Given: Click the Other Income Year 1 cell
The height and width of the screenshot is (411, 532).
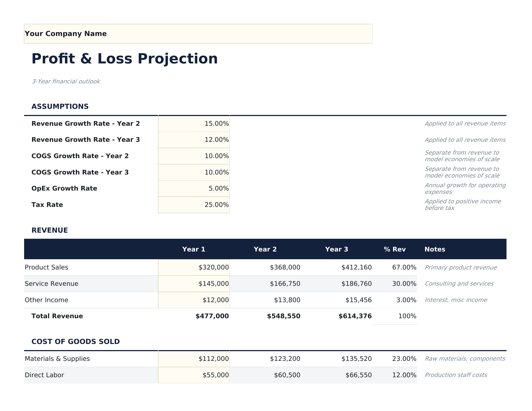Looking at the screenshot, I should coord(194,300).
